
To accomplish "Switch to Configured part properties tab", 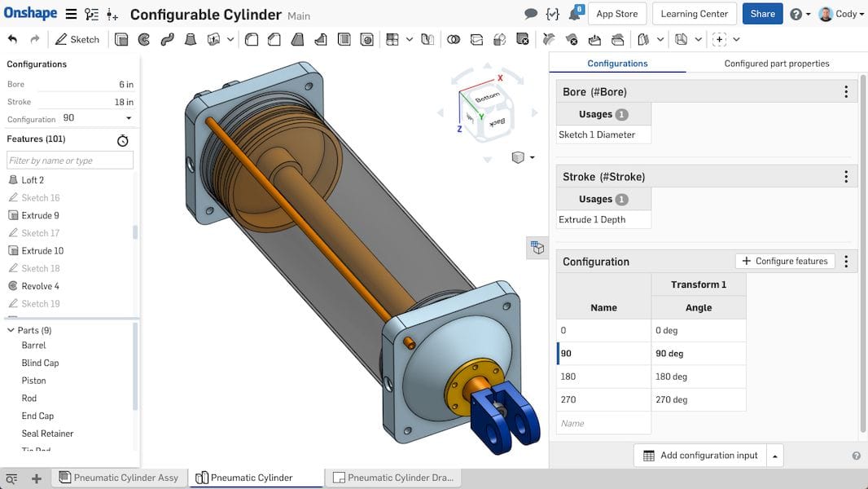I will click(x=777, y=64).
